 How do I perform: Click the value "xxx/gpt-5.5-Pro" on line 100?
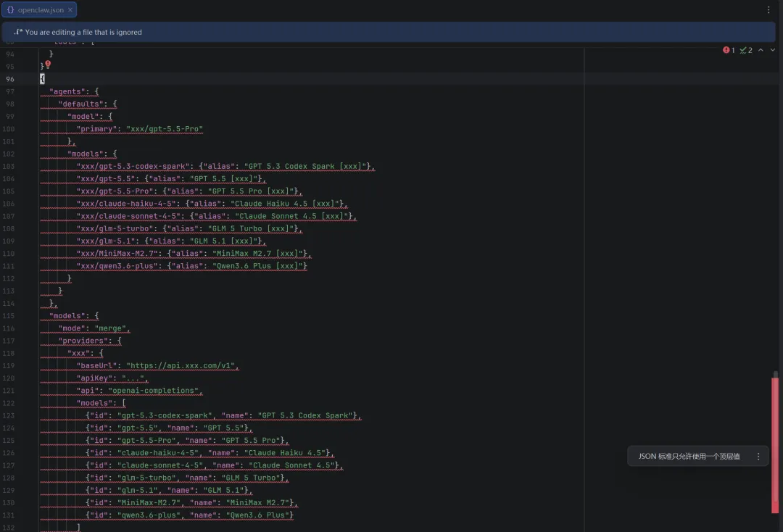(165, 129)
